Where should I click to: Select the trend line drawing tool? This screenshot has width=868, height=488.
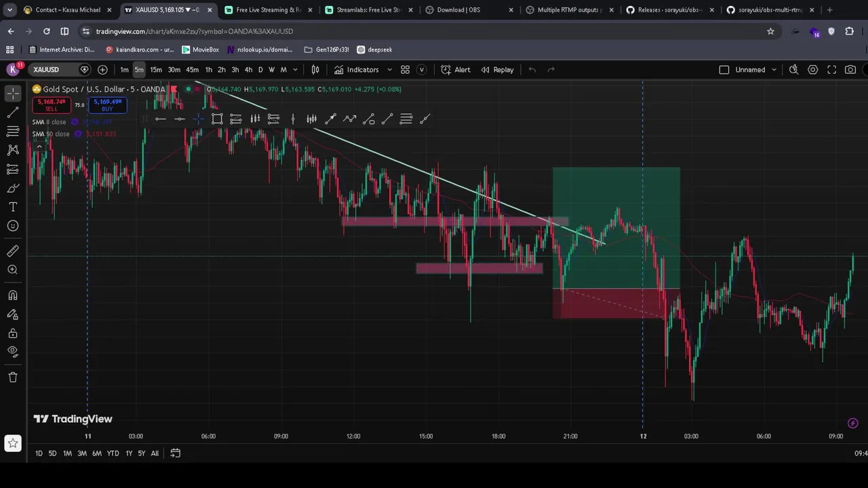click(x=13, y=113)
